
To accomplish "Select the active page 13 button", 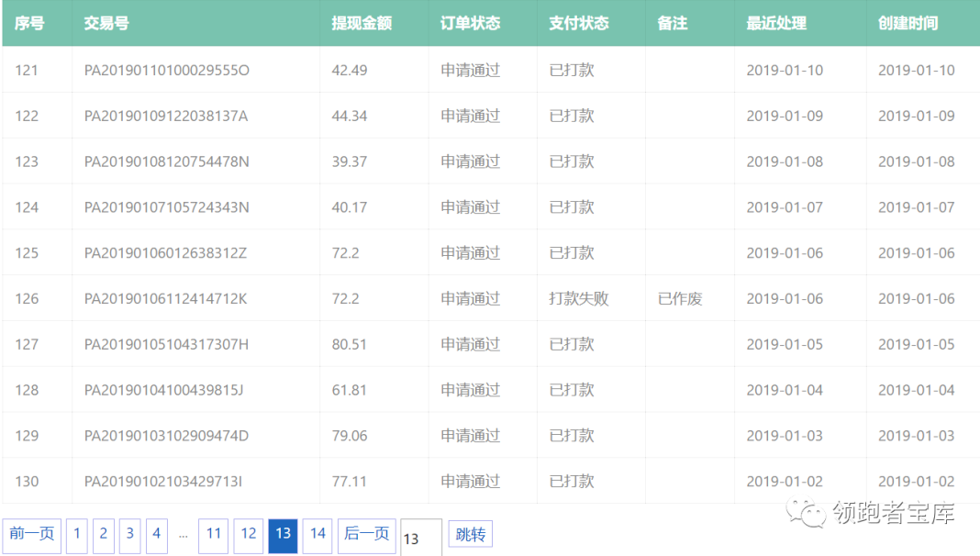I will [283, 535].
